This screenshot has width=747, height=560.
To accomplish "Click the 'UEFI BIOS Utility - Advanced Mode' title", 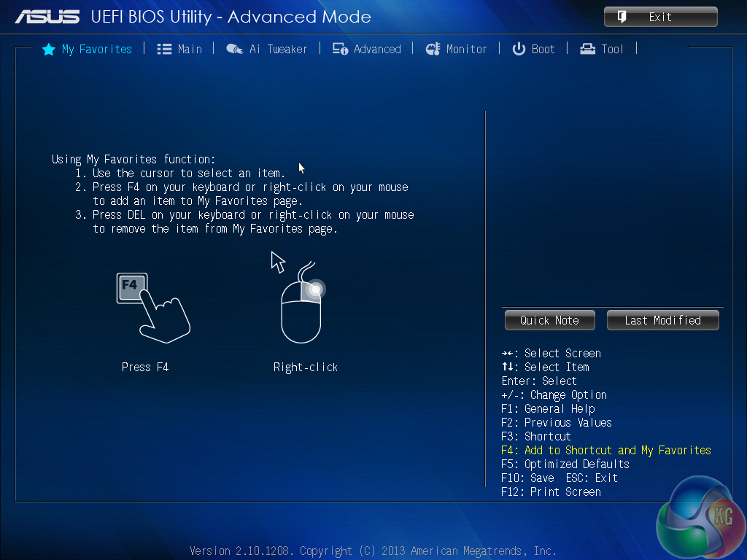I will point(231,17).
